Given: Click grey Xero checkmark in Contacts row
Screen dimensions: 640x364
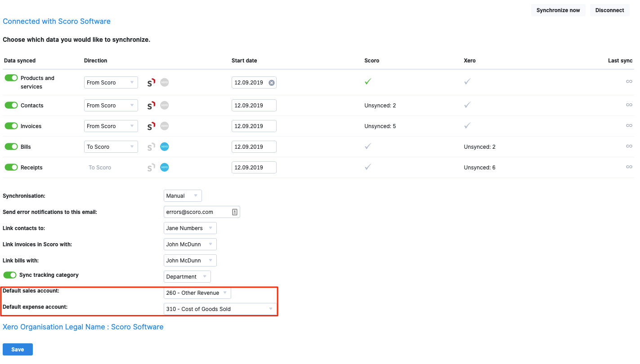Looking at the screenshot, I should (x=467, y=105).
